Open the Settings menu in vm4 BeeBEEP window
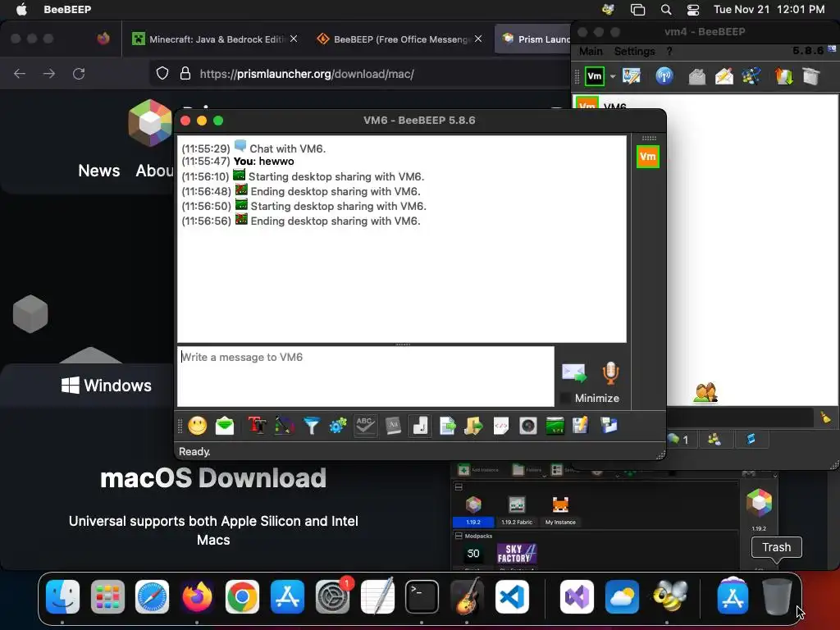Viewport: 840px width, 630px height. click(634, 52)
